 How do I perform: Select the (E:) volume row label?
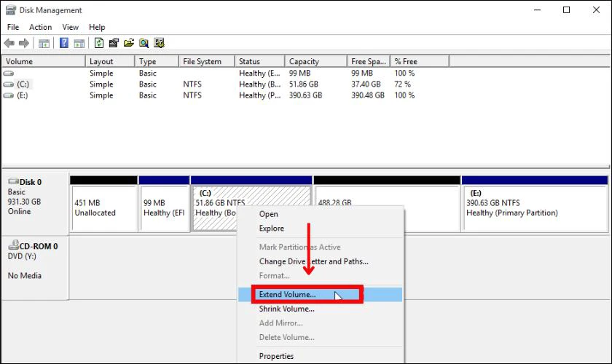[23, 95]
